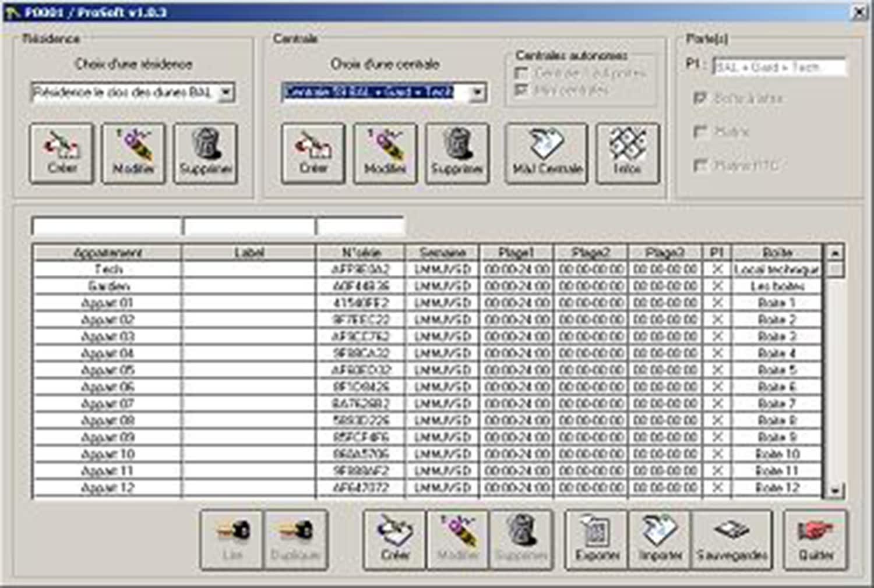The image size is (874, 588).
Task: Click the Modifier button in the Centrale group
Action: (x=385, y=153)
